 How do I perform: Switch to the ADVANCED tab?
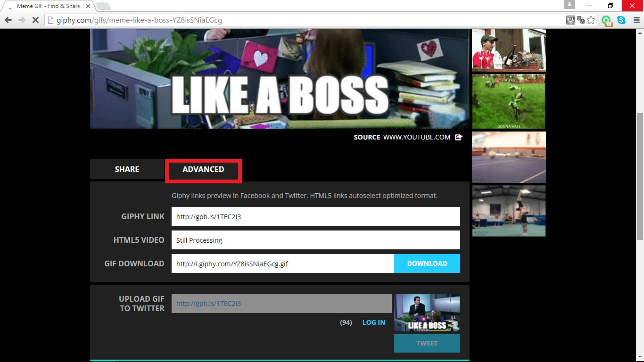coord(203,170)
